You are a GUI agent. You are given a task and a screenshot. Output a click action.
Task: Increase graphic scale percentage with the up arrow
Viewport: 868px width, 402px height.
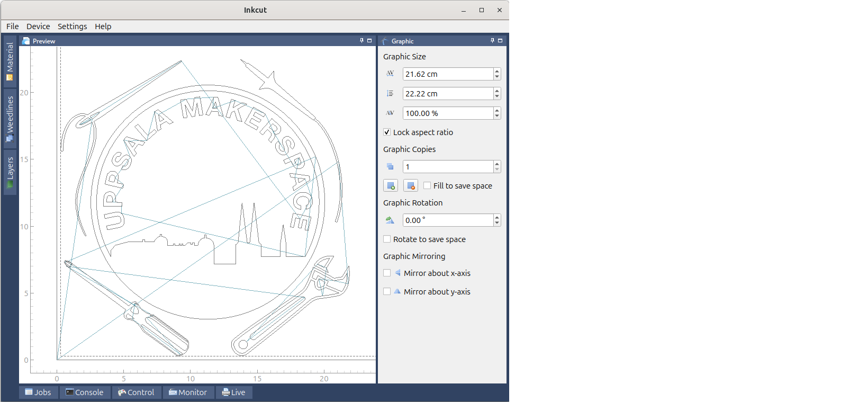[x=497, y=110]
